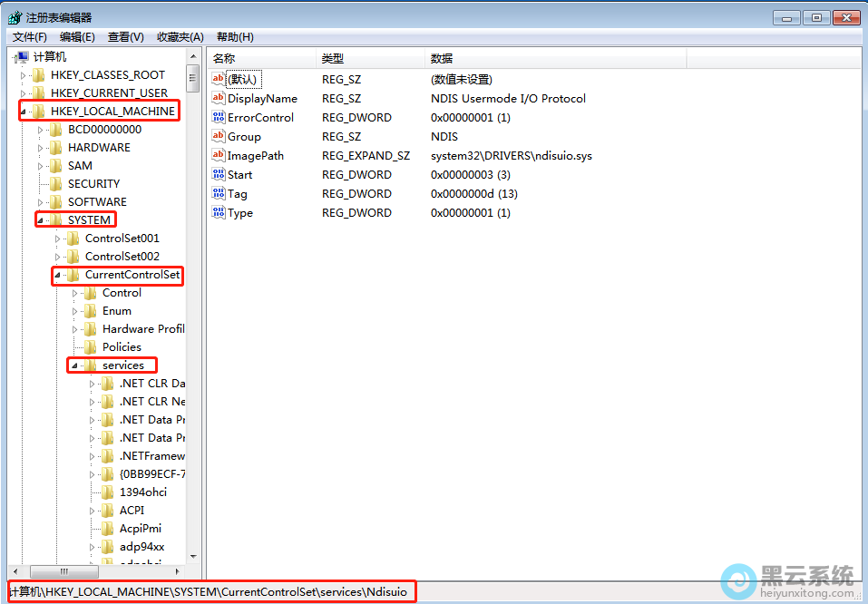Collapse the HKEY_LOCAL_MACHINE tree node
The height and width of the screenshot is (604, 868).
point(24,112)
